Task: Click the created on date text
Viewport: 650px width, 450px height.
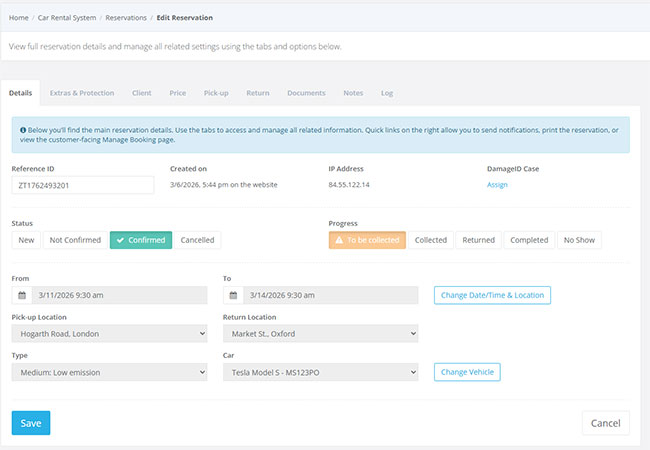Action: [x=223, y=185]
